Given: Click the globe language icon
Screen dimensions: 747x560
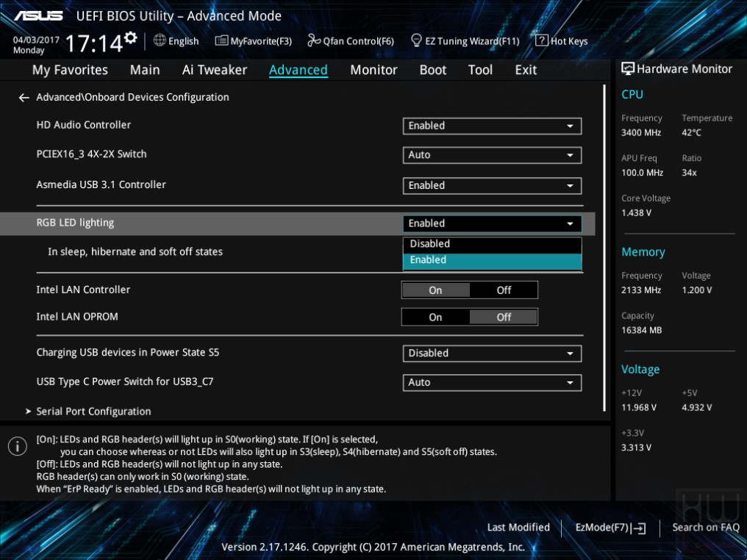Looking at the screenshot, I should (x=160, y=40).
